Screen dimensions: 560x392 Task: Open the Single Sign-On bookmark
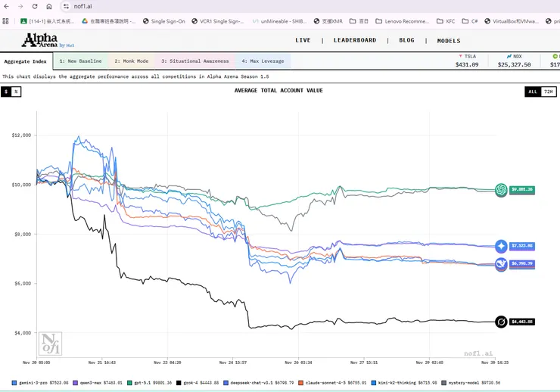click(164, 21)
